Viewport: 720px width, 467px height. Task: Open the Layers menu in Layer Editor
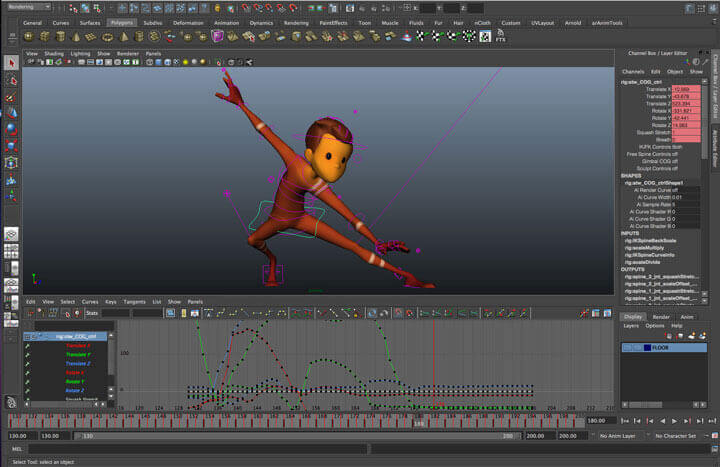631,326
